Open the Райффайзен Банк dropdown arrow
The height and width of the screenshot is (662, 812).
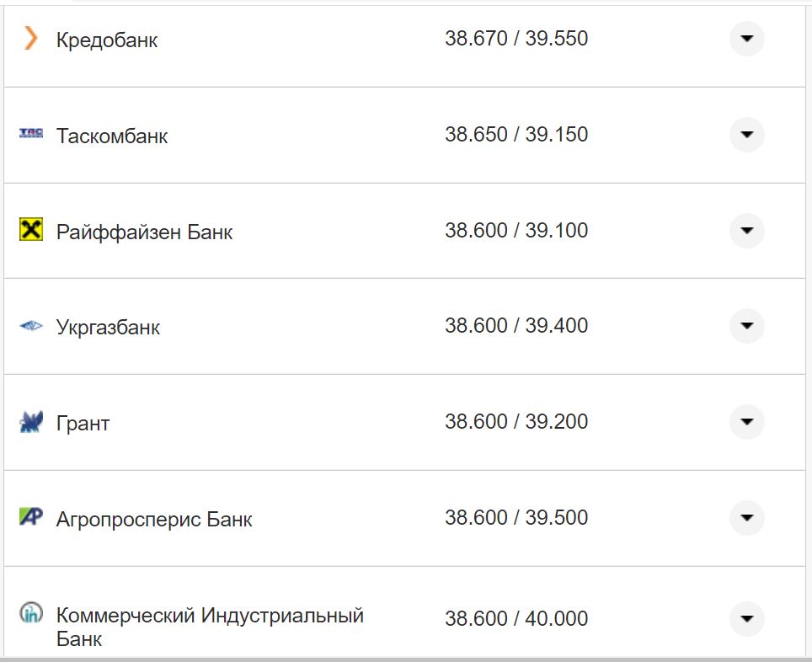coord(746,230)
